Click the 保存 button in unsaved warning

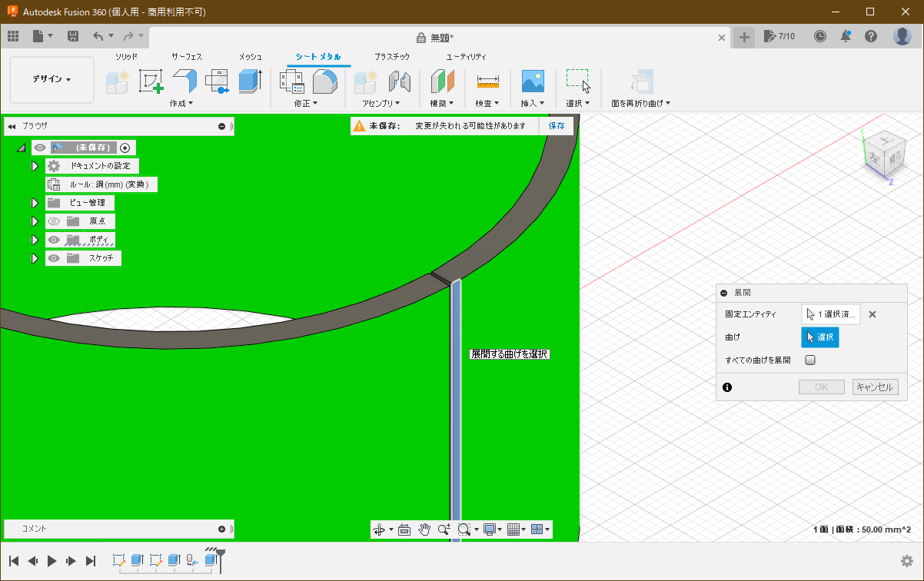(557, 125)
